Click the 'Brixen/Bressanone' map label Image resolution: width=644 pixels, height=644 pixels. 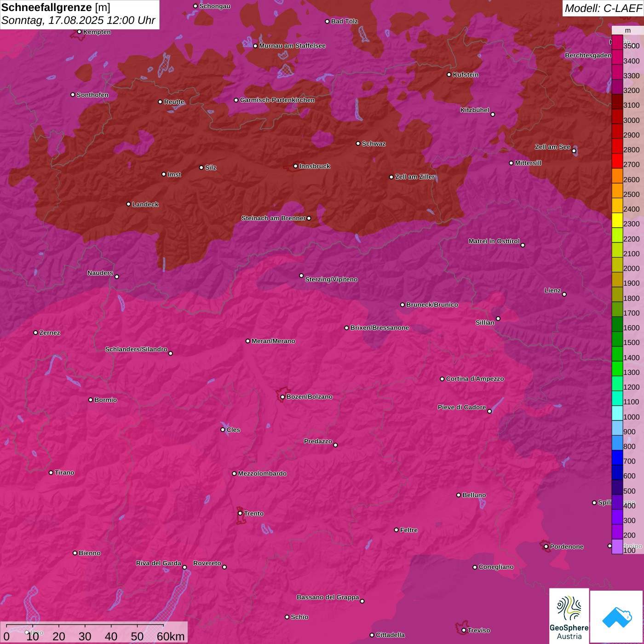(x=380, y=328)
